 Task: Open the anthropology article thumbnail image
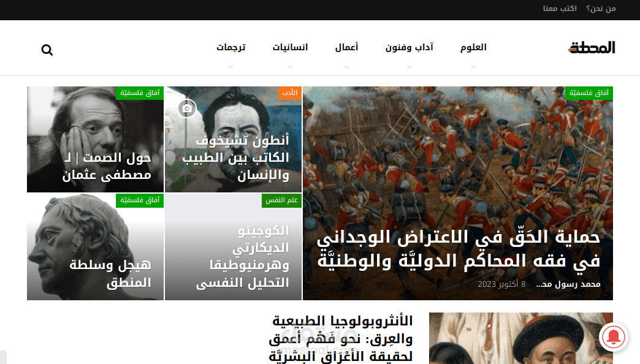pyautogui.click(x=521, y=338)
